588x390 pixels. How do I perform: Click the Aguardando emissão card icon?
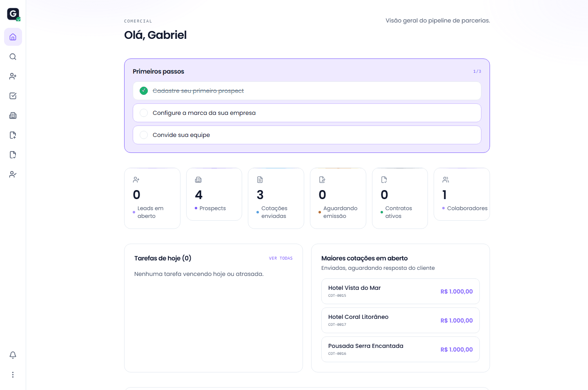click(x=322, y=180)
